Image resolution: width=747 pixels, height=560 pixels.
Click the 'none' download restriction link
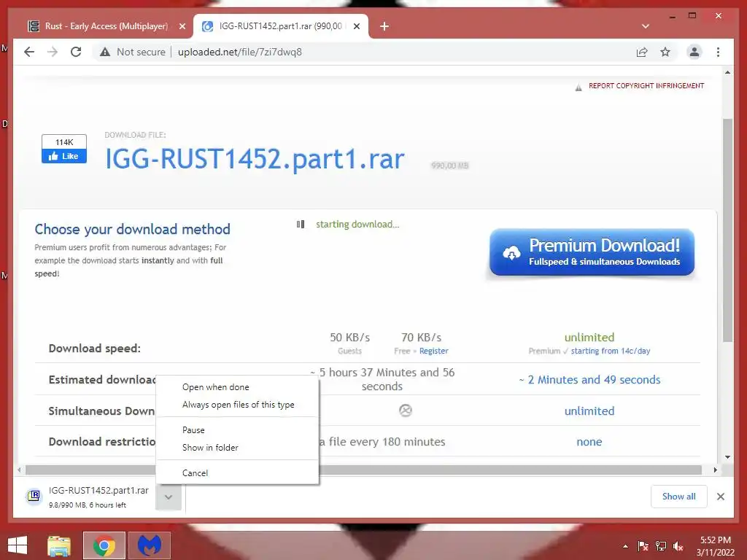(x=589, y=442)
